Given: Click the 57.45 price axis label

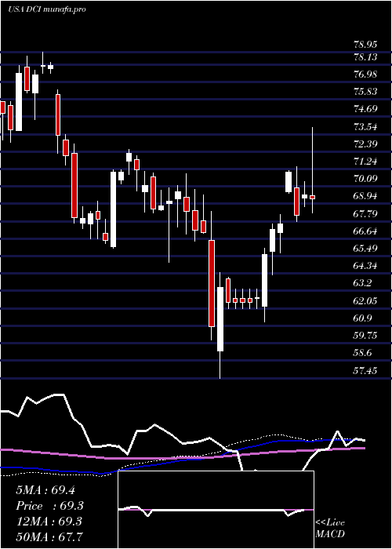Looking at the screenshot, I should point(366,370).
